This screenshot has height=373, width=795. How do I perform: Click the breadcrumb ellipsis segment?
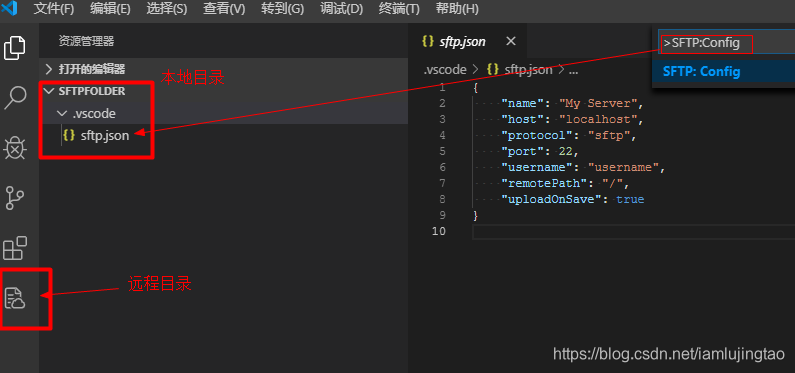click(x=573, y=70)
